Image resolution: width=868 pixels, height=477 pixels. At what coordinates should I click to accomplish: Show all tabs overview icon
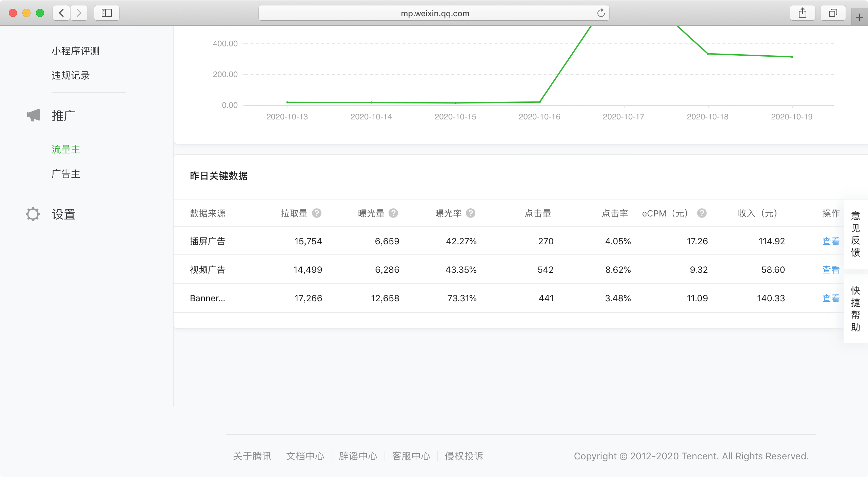pyautogui.click(x=833, y=13)
